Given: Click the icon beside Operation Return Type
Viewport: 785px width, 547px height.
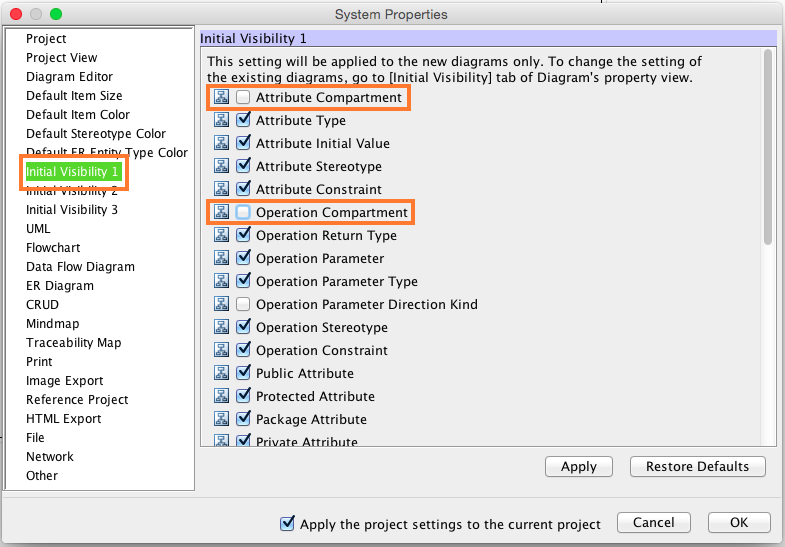Looking at the screenshot, I should [221, 236].
